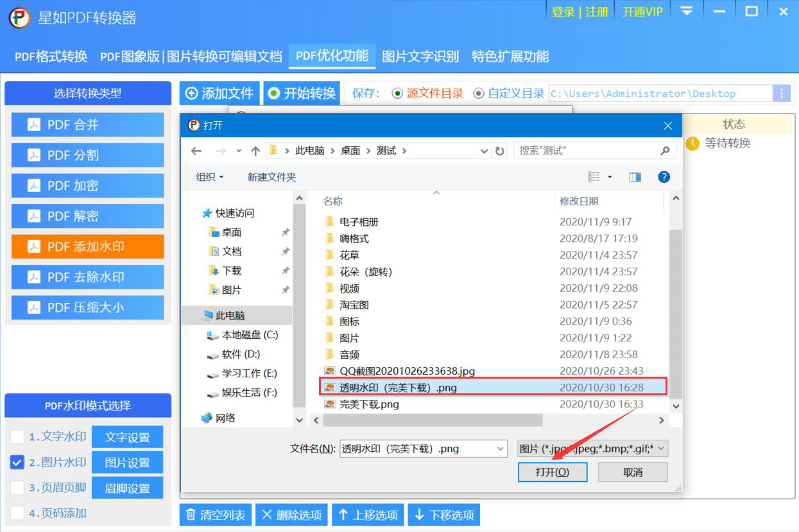This screenshot has height=532, width=799.
Task: Uncheck 2.图片水印 checkbox
Action: click(17, 462)
